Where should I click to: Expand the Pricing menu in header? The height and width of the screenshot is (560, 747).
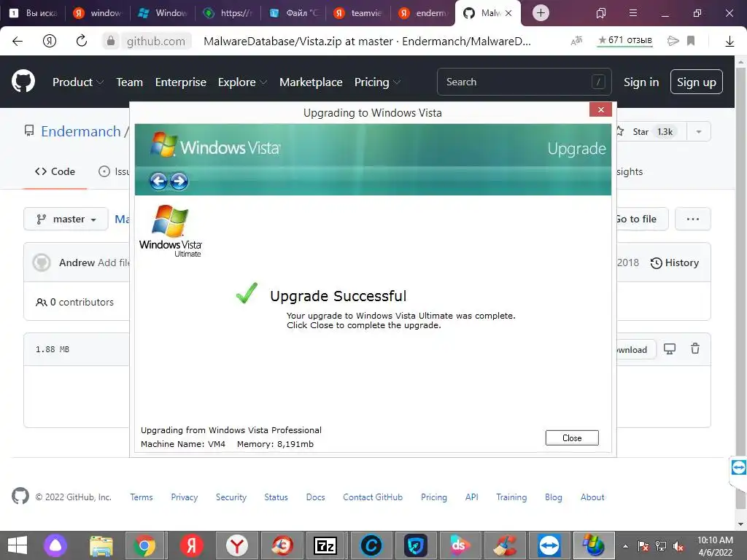click(x=377, y=82)
